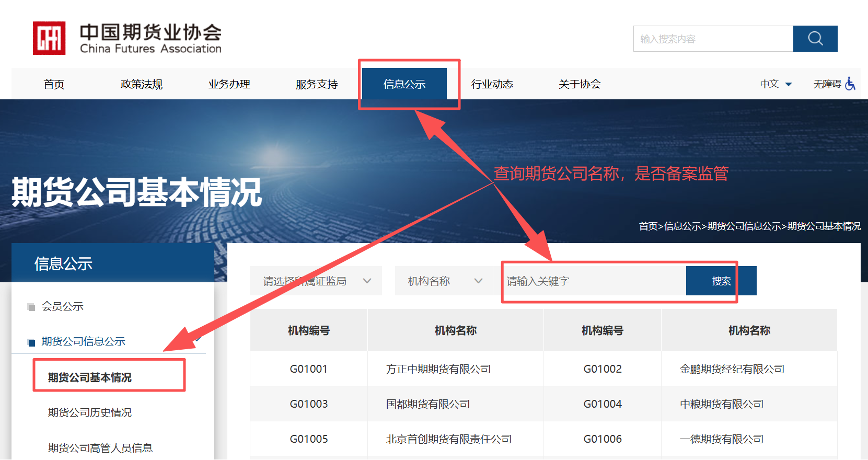Click institution code G01004

pos(603,404)
